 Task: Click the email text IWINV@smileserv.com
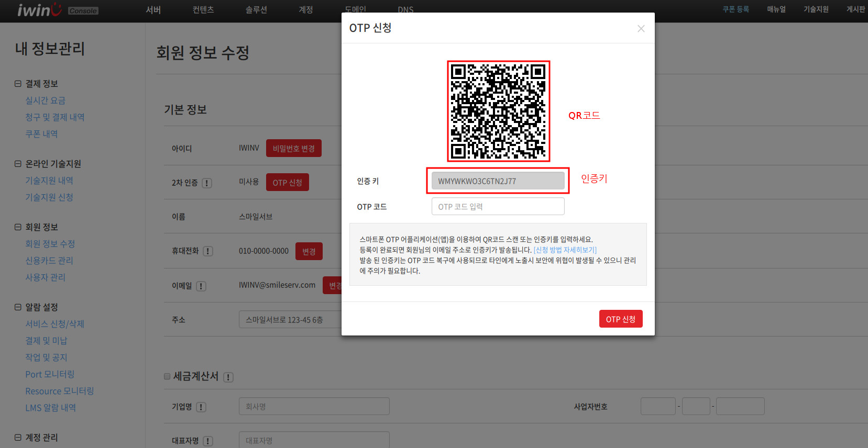(277, 285)
